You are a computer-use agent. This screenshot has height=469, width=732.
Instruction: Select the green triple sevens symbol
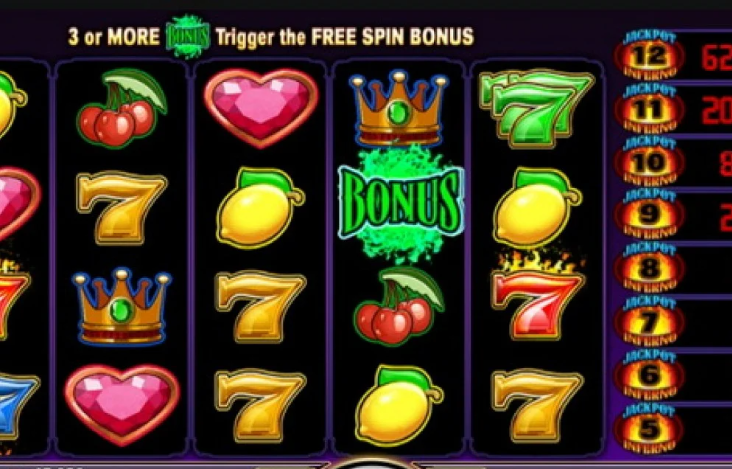click(x=536, y=108)
